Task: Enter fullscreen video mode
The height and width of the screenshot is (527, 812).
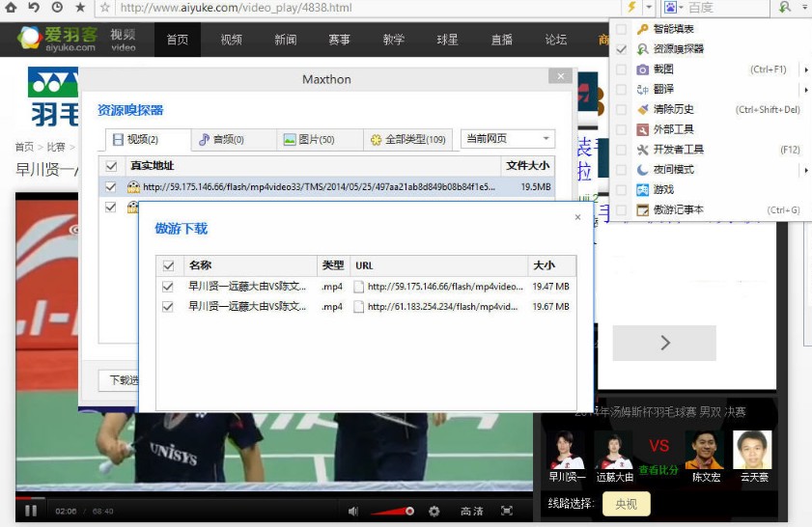Action: pos(507,511)
